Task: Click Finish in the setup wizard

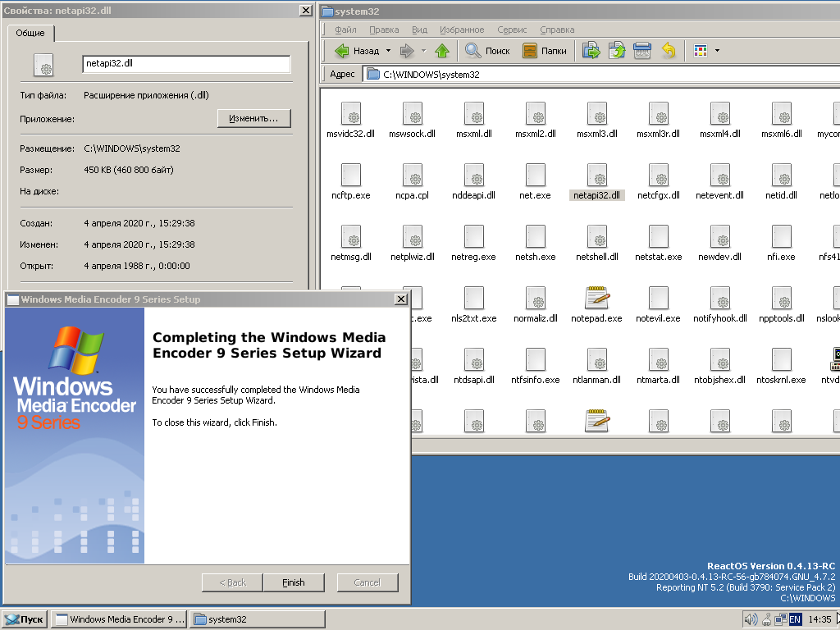Action: [294, 582]
